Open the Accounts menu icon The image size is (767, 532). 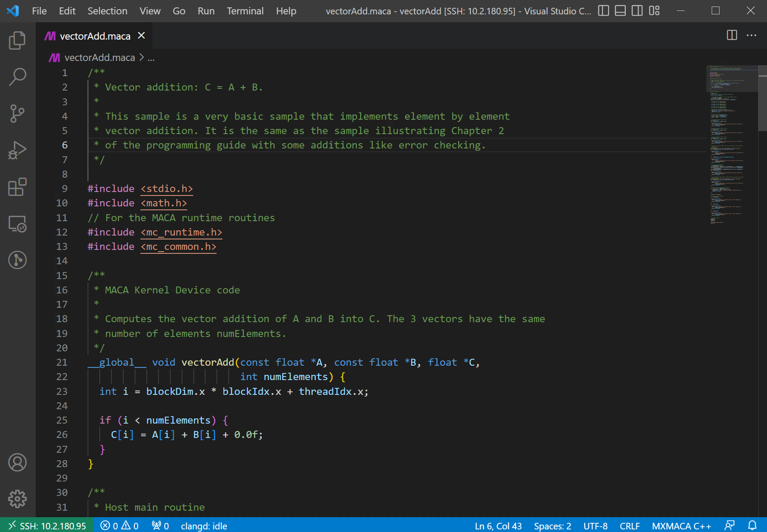point(17,462)
